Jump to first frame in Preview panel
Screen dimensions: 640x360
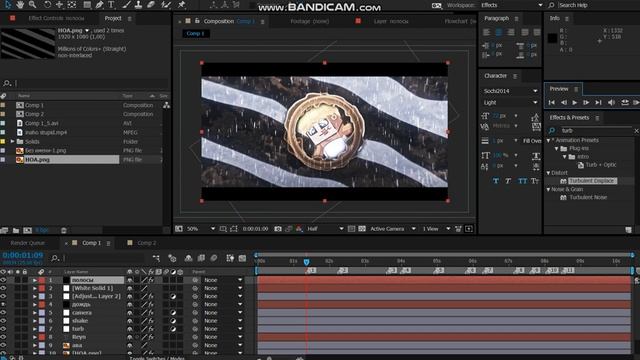(x=551, y=102)
